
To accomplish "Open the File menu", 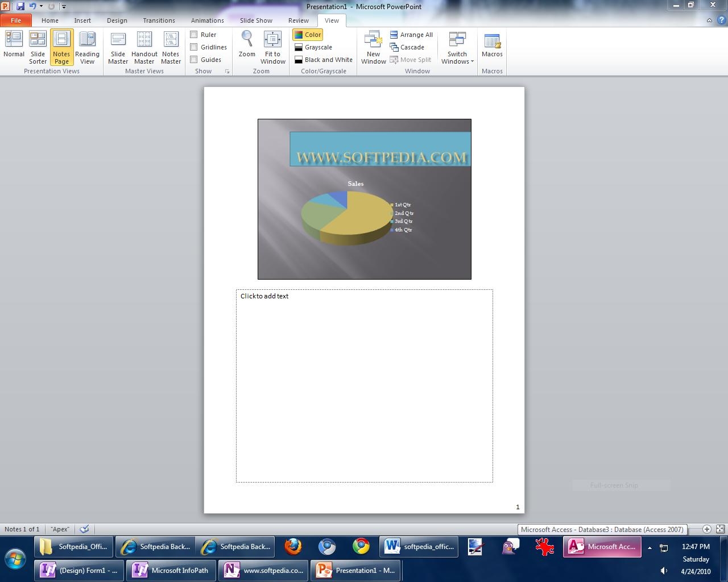I will [16, 20].
